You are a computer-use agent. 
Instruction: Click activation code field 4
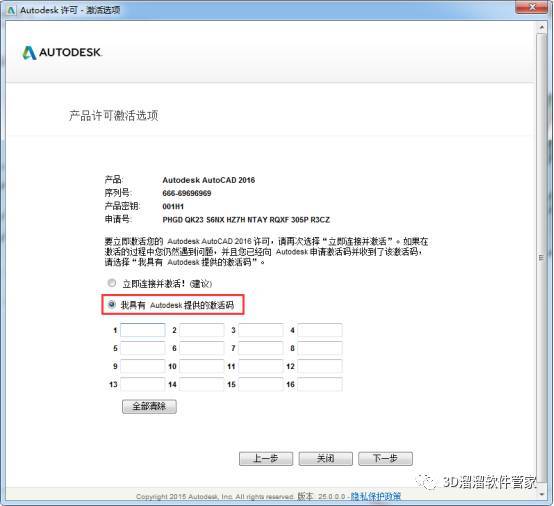coord(320,330)
